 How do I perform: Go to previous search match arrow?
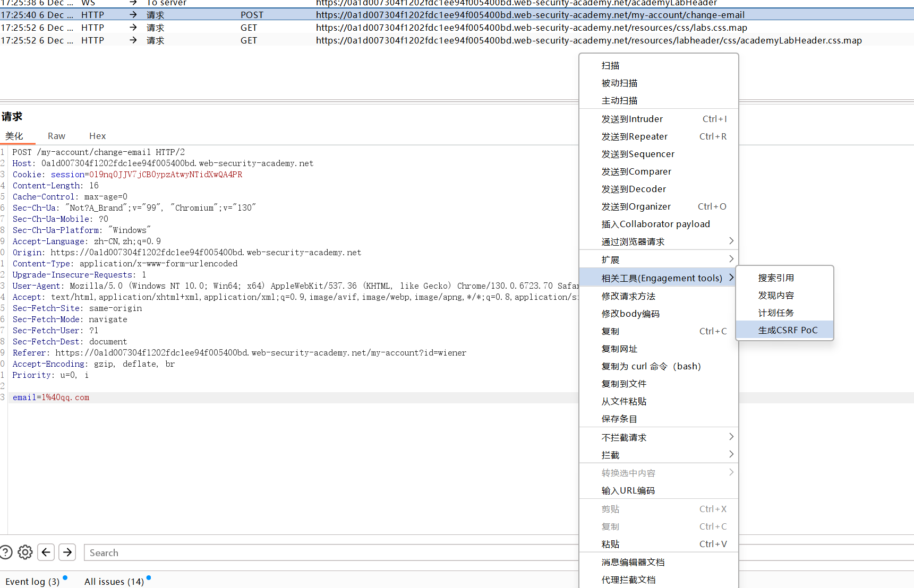point(46,552)
